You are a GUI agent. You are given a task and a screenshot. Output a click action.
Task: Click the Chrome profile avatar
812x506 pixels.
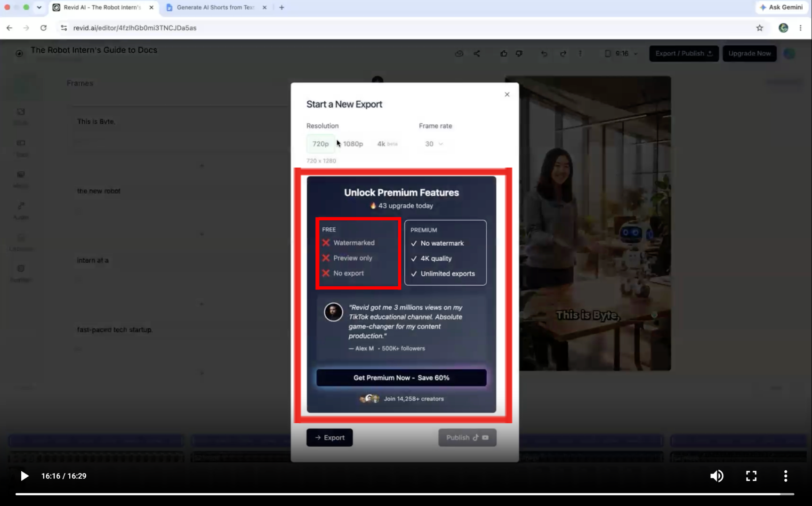(x=783, y=28)
